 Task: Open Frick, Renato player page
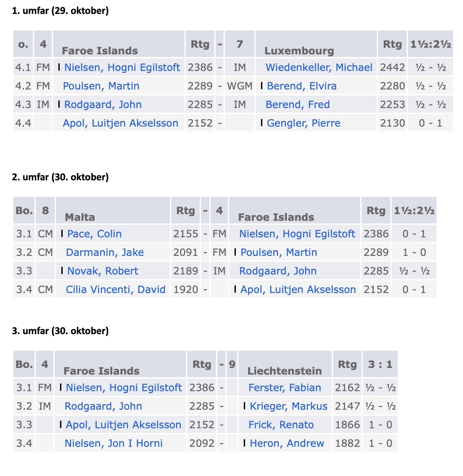[281, 425]
